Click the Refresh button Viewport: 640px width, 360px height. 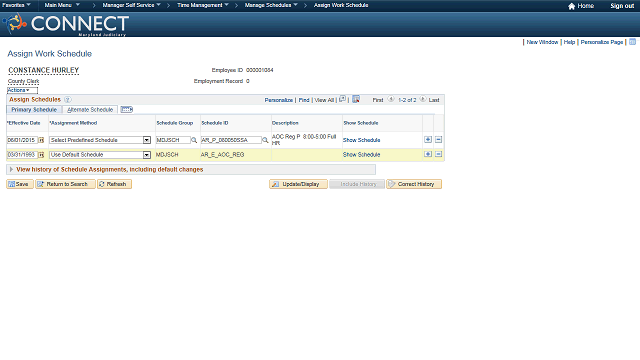click(114, 184)
